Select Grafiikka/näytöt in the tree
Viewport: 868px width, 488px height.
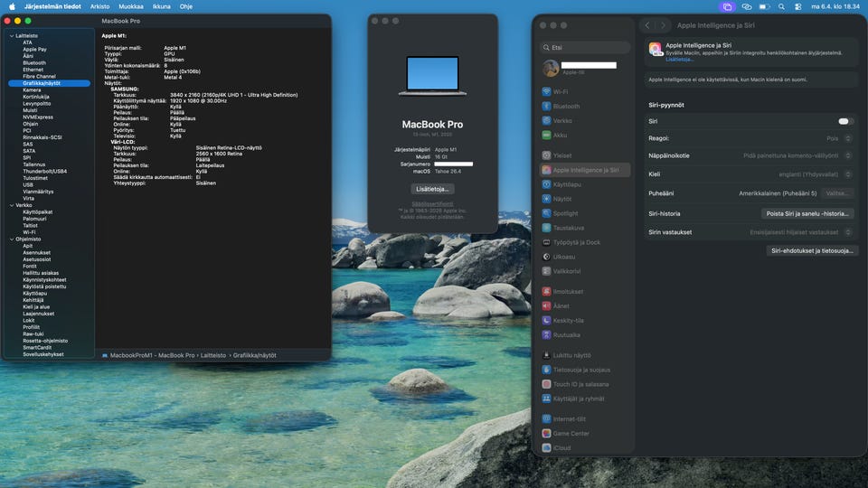(49, 83)
